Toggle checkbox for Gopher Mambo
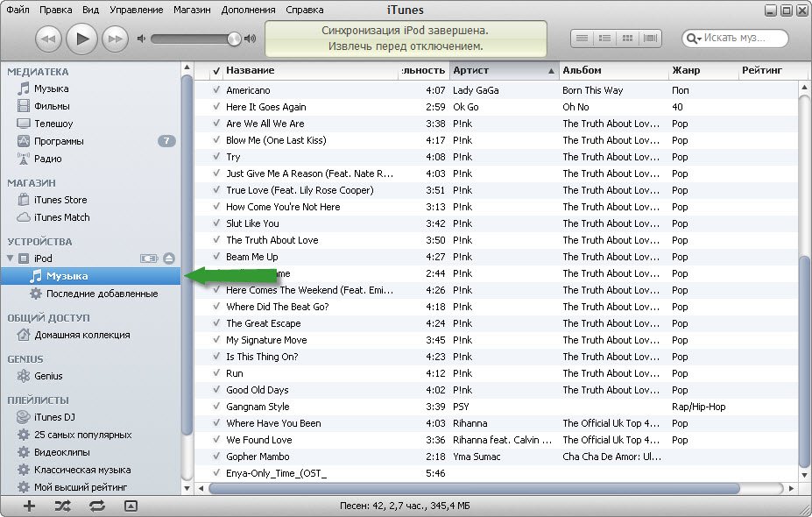 click(x=216, y=457)
